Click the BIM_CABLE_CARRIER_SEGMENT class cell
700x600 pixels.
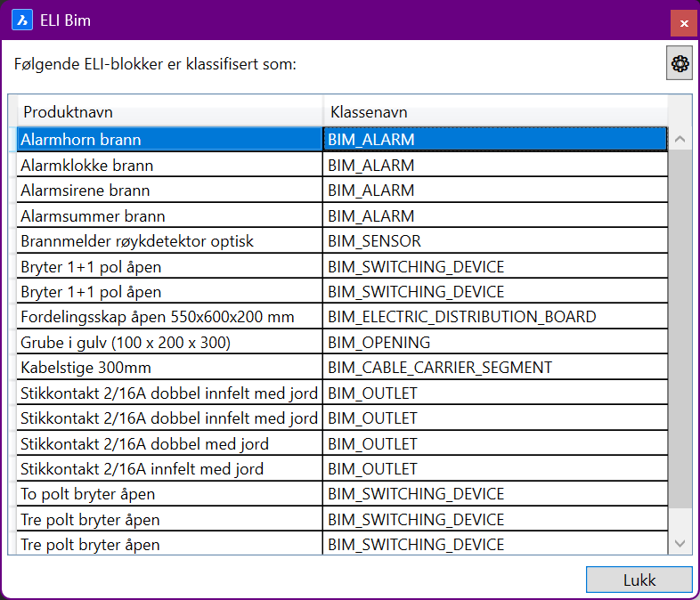pyautogui.click(x=494, y=368)
